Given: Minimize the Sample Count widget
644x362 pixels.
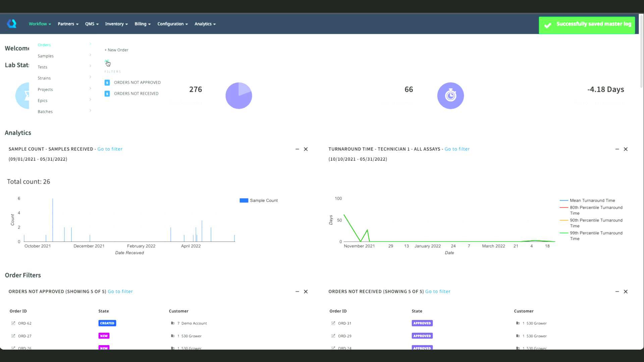Looking at the screenshot, I should (x=297, y=149).
